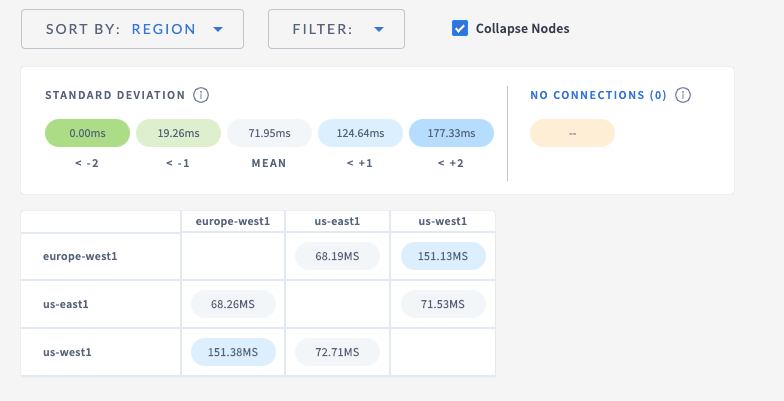The height and width of the screenshot is (401, 784).
Task: Click the us-west1 column header
Action: point(443,221)
